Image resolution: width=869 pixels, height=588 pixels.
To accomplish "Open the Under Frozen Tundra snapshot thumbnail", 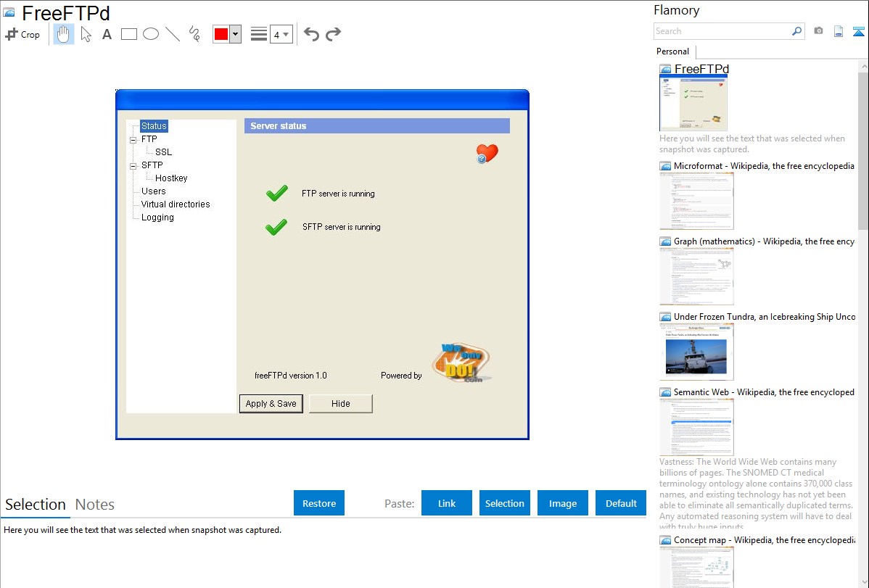I will pyautogui.click(x=696, y=352).
